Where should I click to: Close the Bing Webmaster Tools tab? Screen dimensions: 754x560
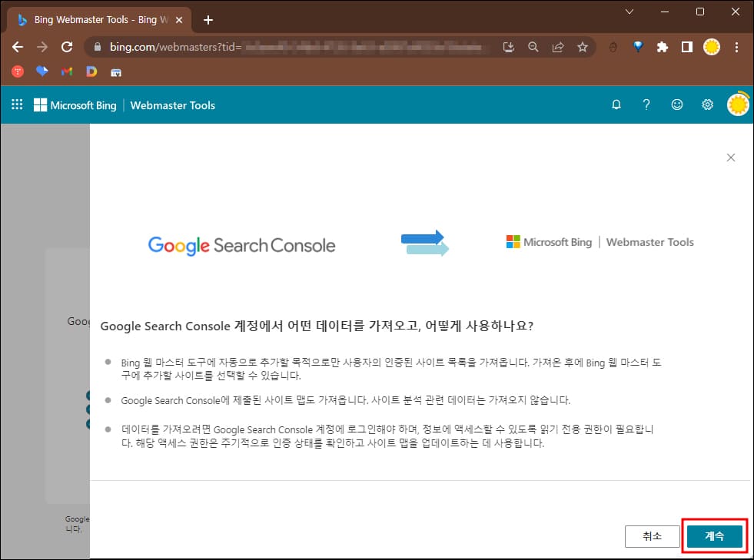(x=179, y=20)
